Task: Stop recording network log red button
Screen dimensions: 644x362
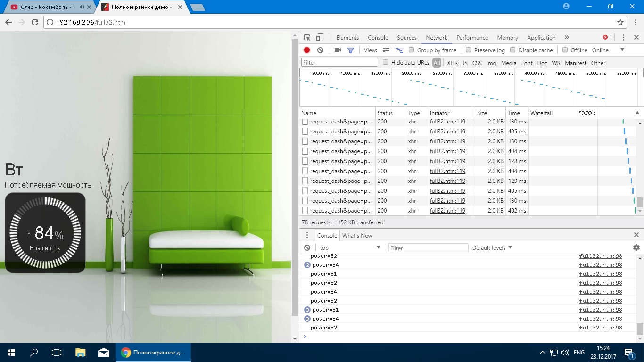Action: [307, 50]
